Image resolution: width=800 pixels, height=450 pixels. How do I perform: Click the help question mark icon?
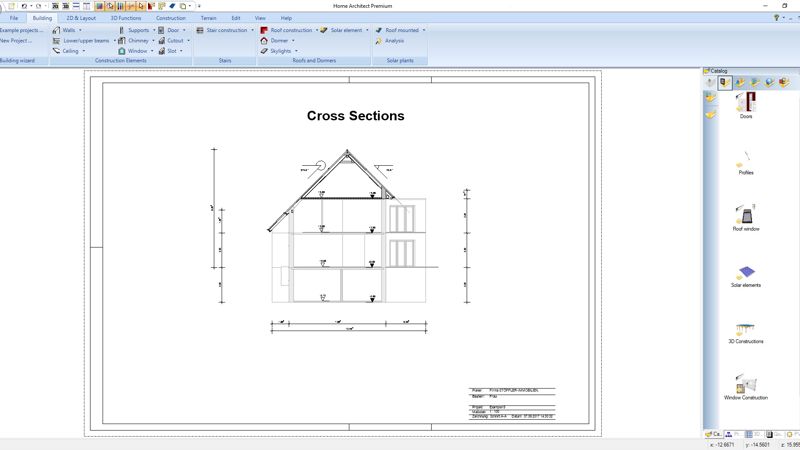777,18
